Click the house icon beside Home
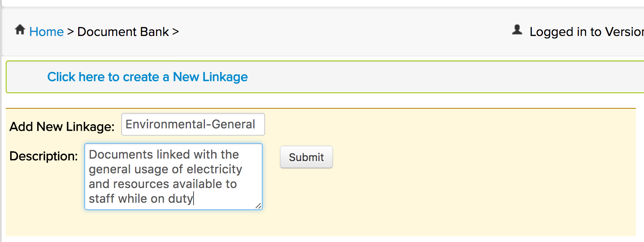Screen dimensions: 644x242 [20, 29]
